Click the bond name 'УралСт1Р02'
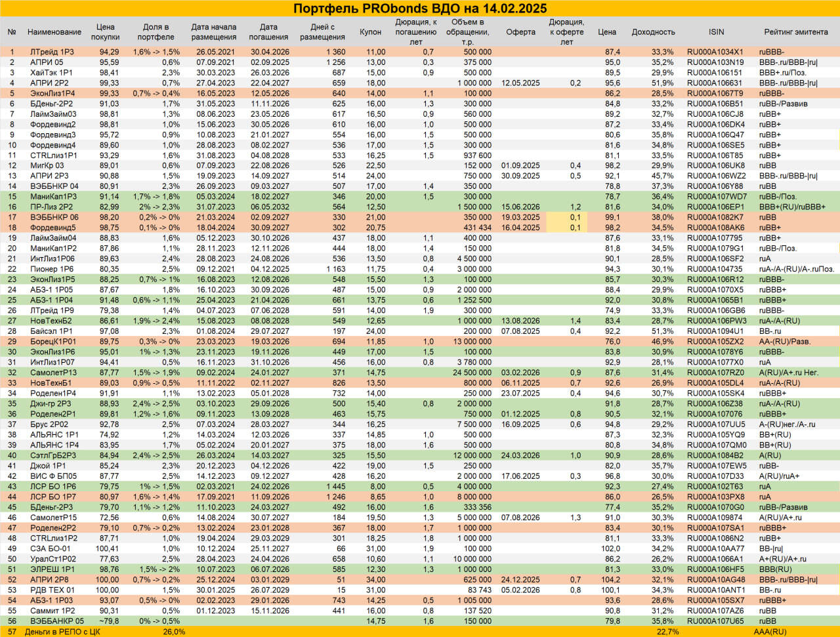The width and height of the screenshot is (840, 637). (53, 560)
